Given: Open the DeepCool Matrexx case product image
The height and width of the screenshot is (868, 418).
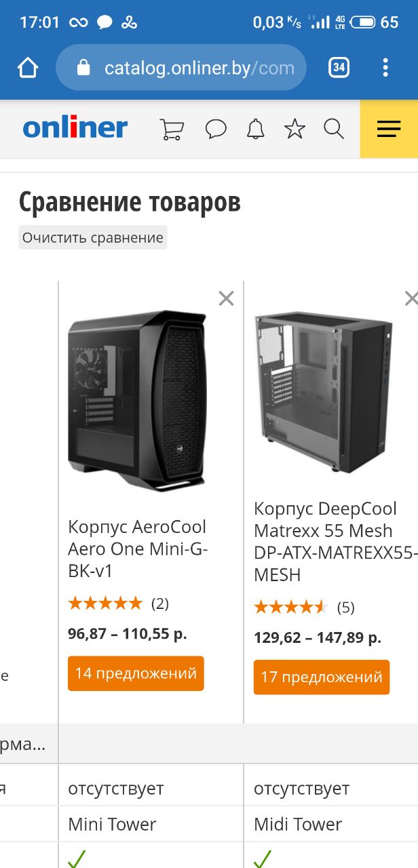Looking at the screenshot, I should coord(324,392).
